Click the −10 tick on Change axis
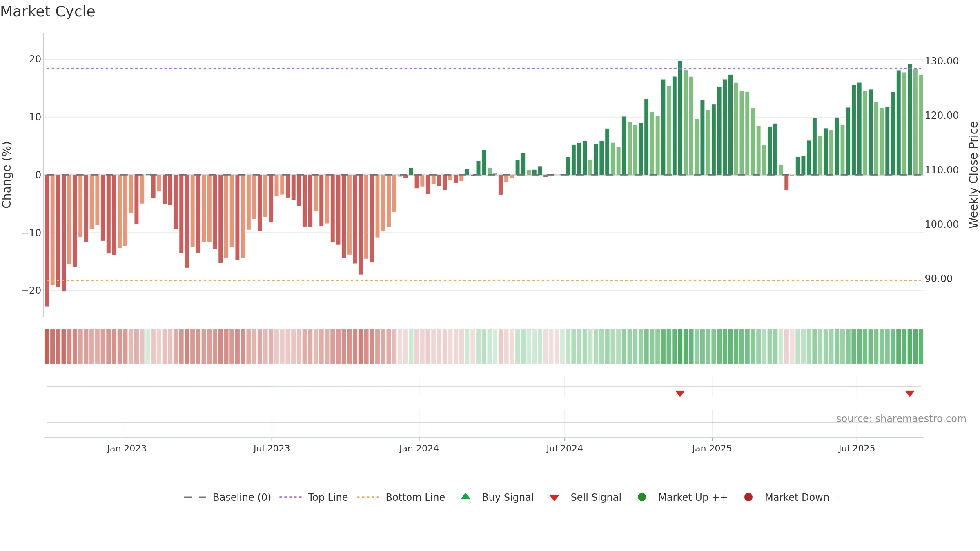The image size is (980, 551). point(31,233)
